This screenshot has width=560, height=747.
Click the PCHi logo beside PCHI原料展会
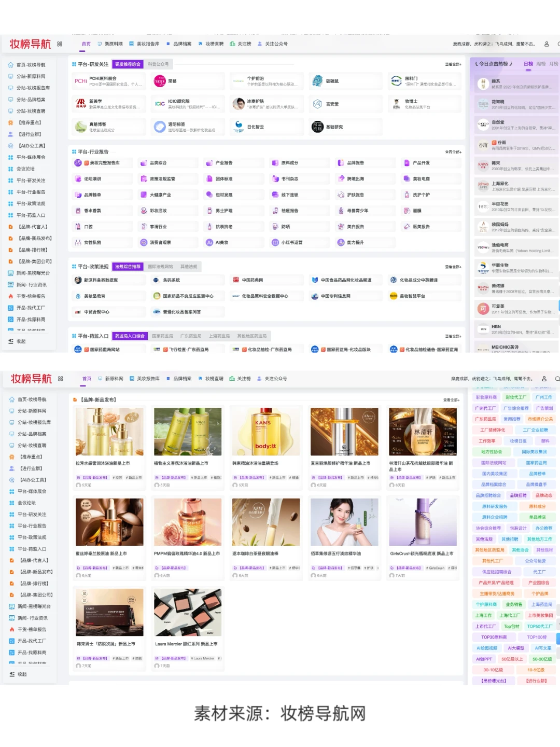tap(81, 81)
